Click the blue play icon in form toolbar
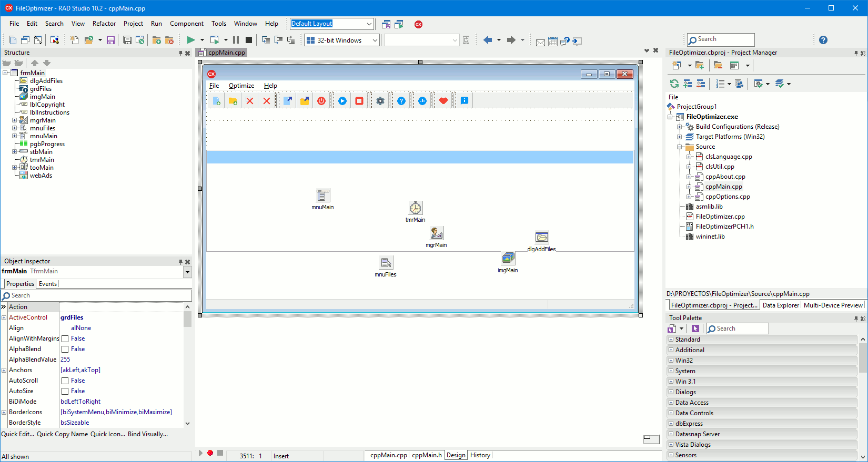The width and height of the screenshot is (868, 462). coord(342,101)
